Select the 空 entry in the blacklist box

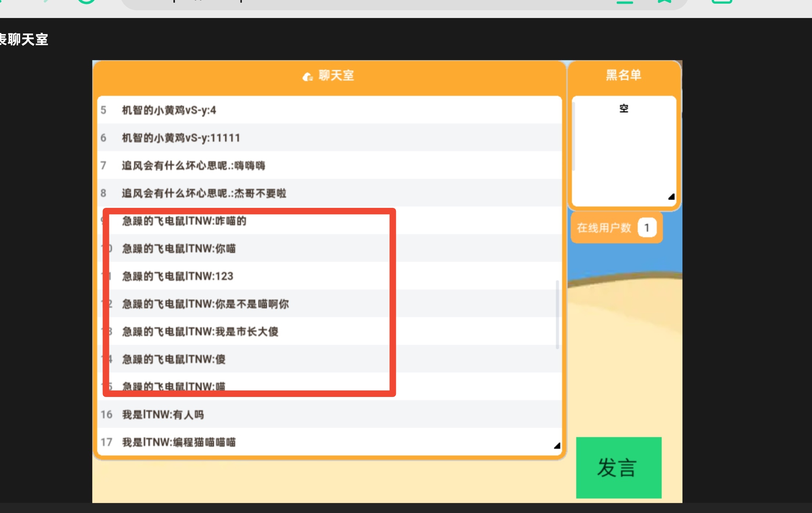[x=624, y=109]
